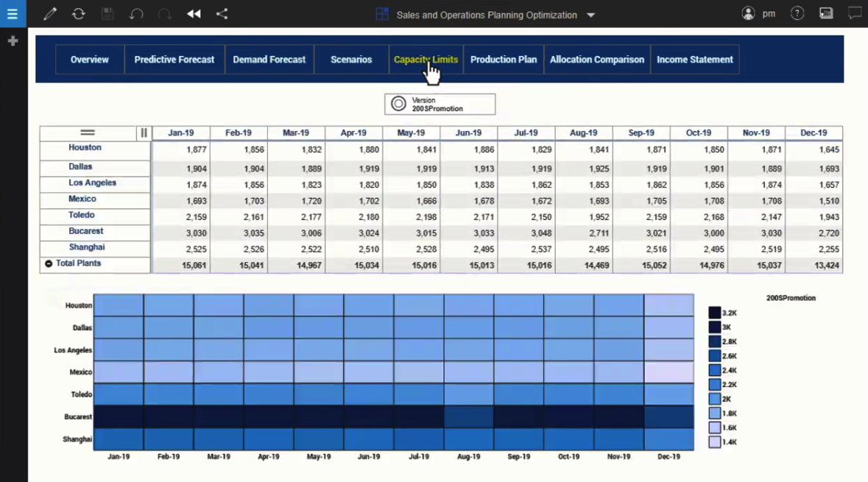Switch to the Production Plan tab
Image resolution: width=868 pixels, height=482 pixels.
(503, 60)
